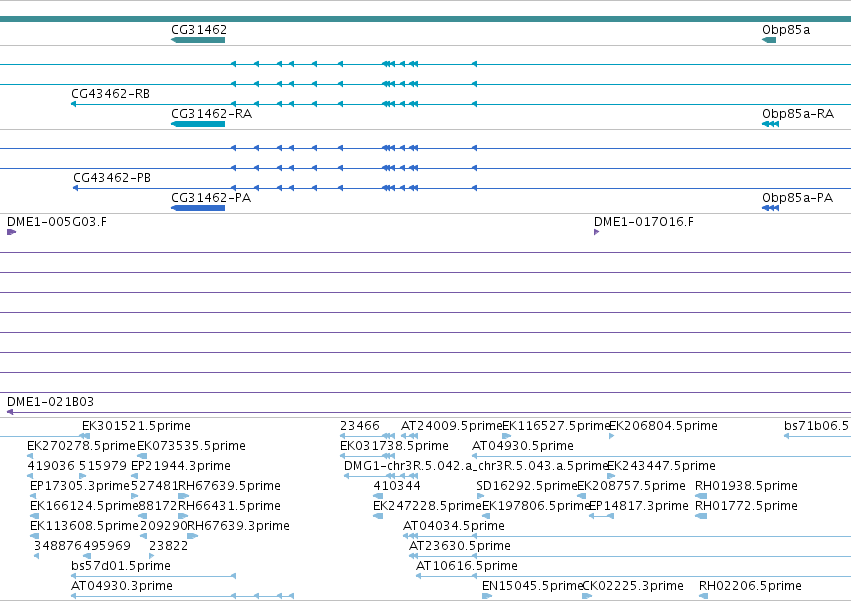Click the CG31462-RA transcript bar
This screenshot has height=601, width=851.
click(x=198, y=124)
